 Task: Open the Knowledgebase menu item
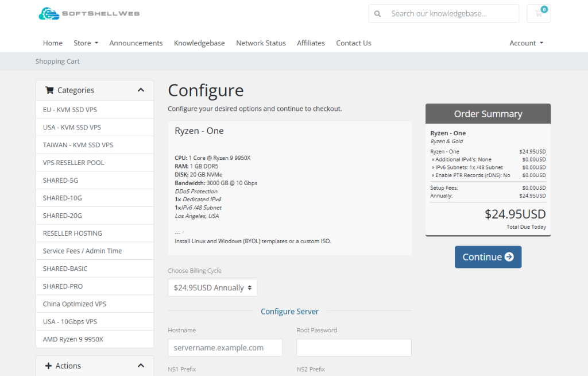click(199, 43)
